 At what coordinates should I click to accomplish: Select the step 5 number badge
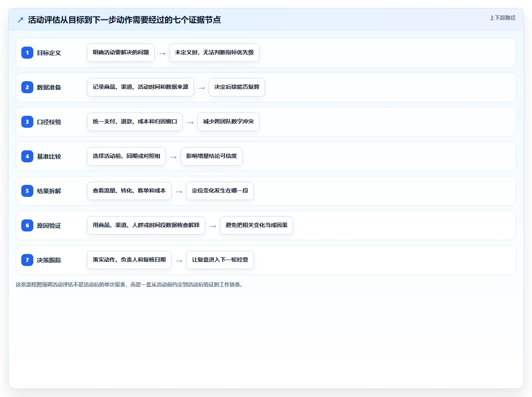click(x=27, y=191)
